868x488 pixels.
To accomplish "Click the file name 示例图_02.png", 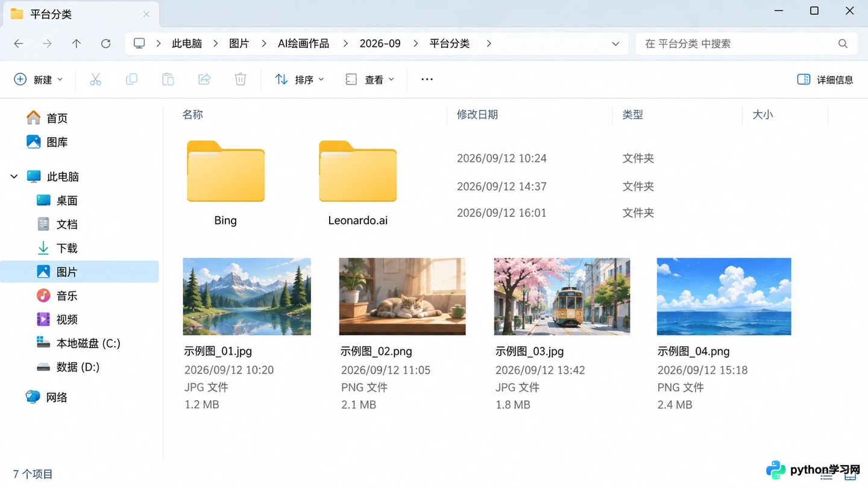I will click(x=376, y=351).
